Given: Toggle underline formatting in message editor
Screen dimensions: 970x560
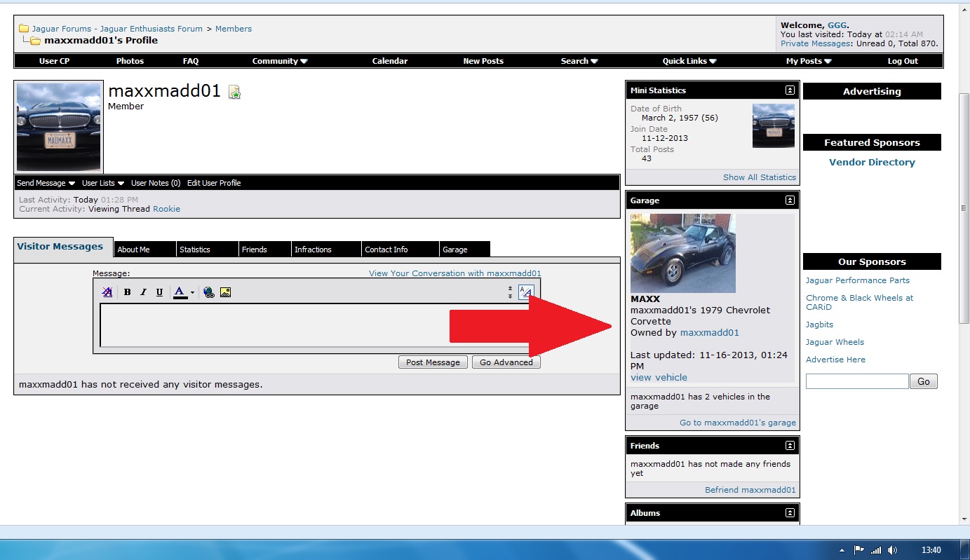Looking at the screenshot, I should click(159, 292).
